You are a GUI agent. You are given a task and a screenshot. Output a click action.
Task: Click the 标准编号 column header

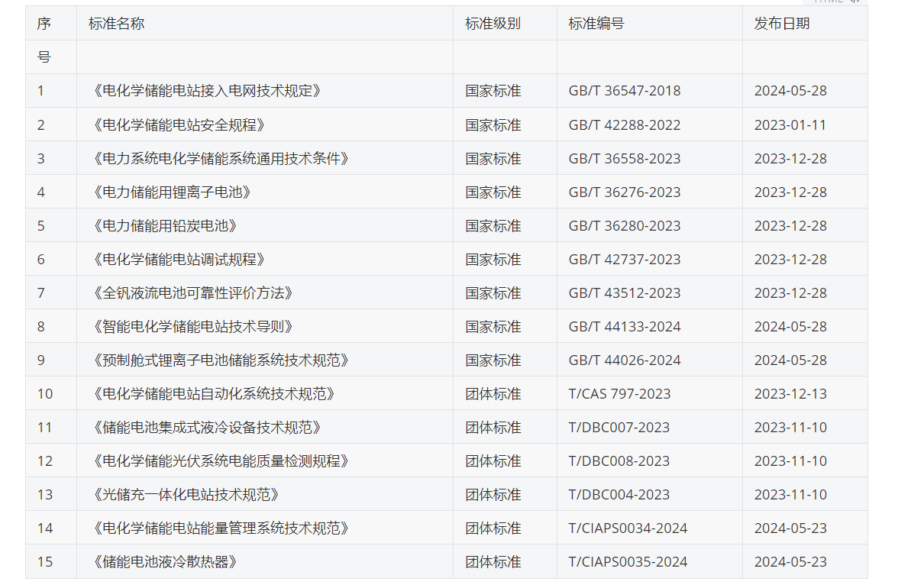point(596,24)
